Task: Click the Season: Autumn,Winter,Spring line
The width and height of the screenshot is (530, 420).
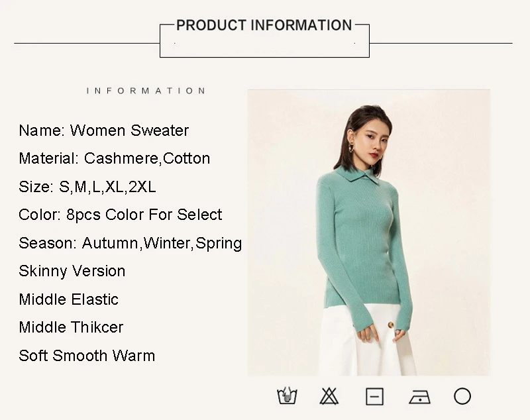Action: point(130,243)
